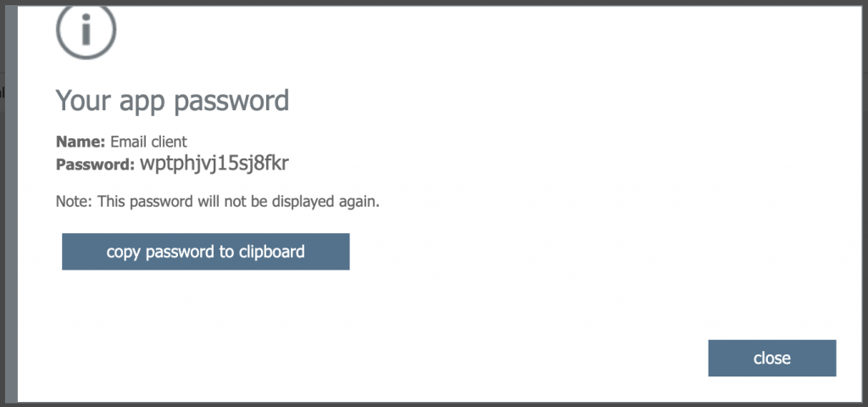Click the bold "Name:" label

coord(81,142)
